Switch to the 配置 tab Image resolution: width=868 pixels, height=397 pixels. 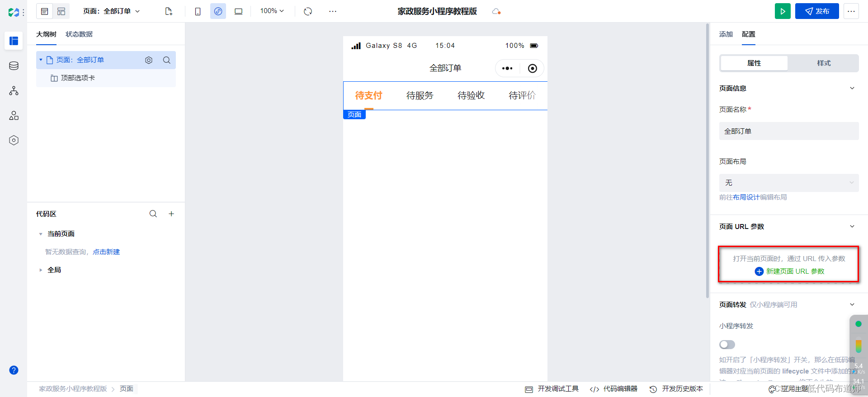tap(749, 34)
